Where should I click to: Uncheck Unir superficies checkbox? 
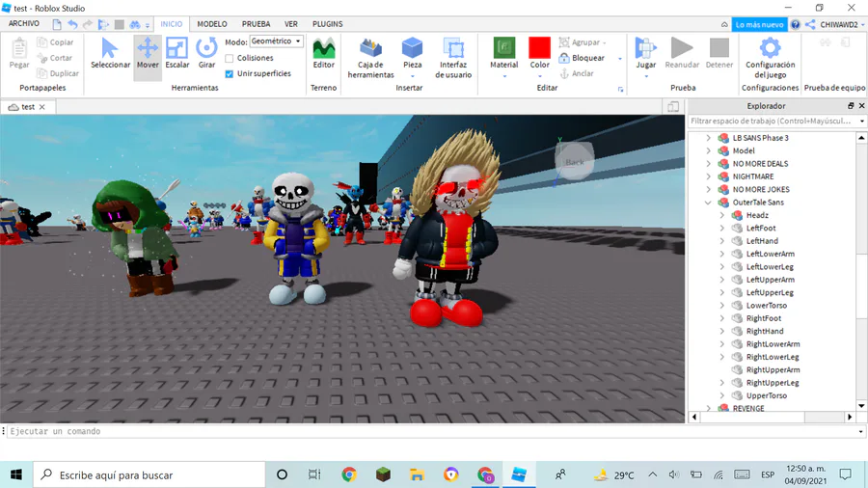pos(230,73)
